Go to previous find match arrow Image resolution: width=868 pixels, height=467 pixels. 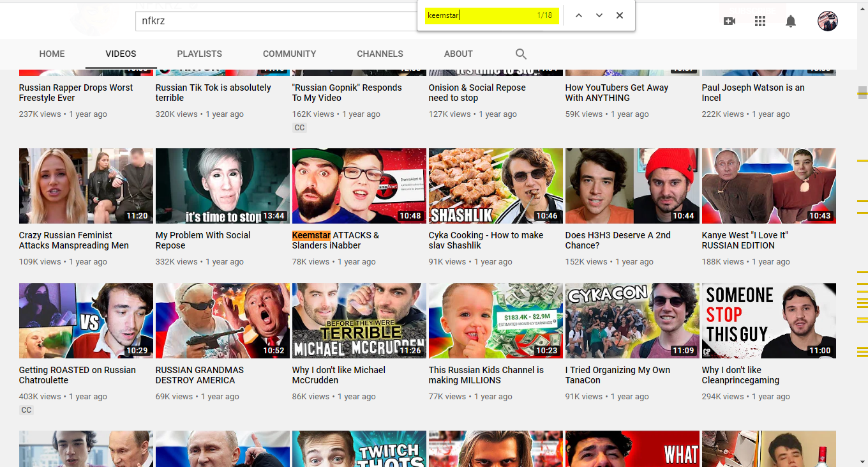pyautogui.click(x=579, y=15)
